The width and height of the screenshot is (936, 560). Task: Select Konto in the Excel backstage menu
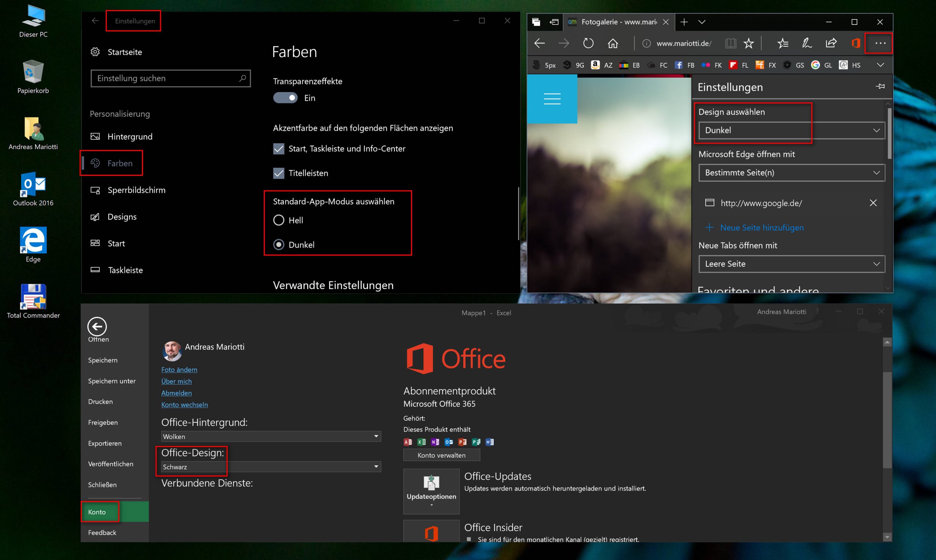coord(97,512)
